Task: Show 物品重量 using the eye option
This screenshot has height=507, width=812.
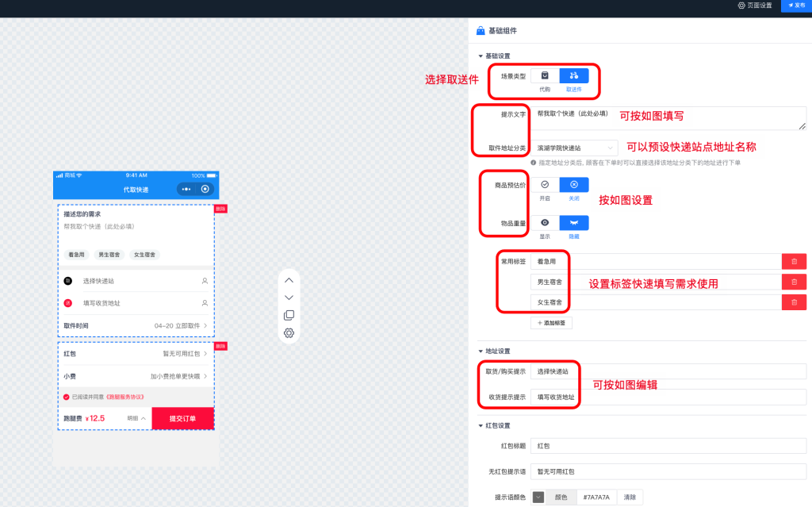Action: click(545, 223)
